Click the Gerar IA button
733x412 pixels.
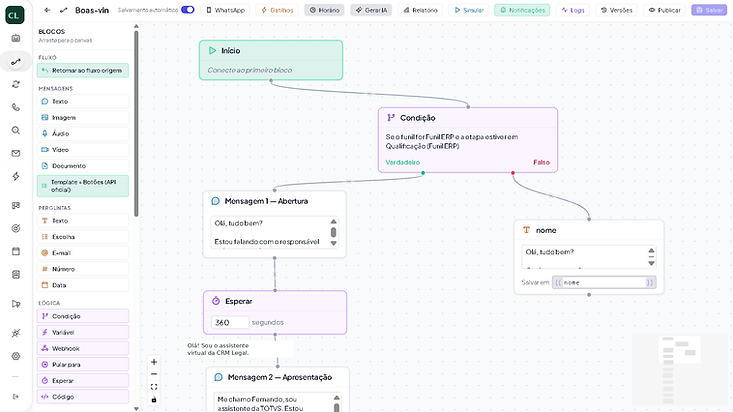coord(371,10)
